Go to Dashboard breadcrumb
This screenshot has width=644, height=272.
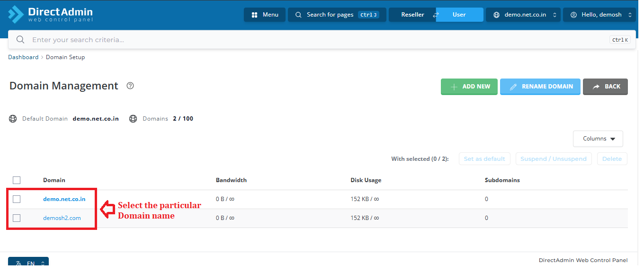click(x=23, y=57)
